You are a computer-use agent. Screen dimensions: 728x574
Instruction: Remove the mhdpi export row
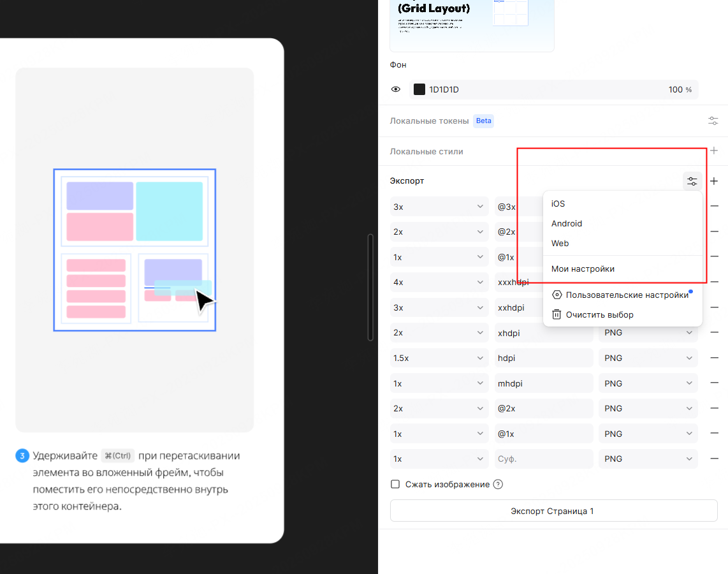click(x=714, y=383)
